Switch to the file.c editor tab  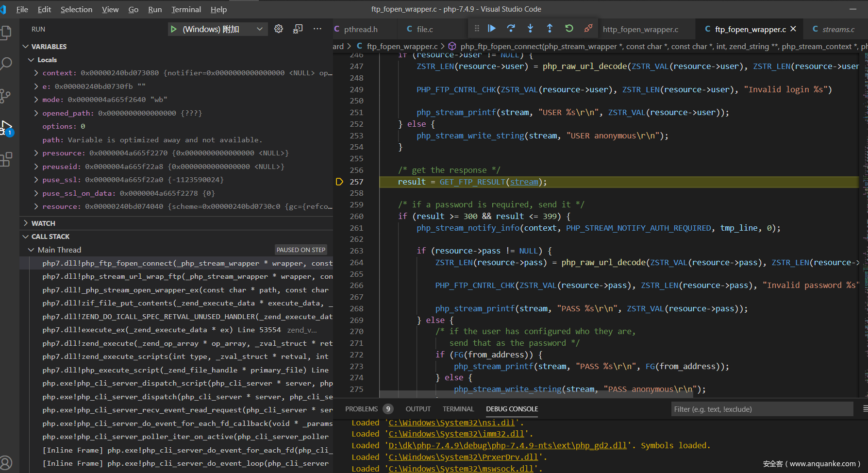click(424, 29)
